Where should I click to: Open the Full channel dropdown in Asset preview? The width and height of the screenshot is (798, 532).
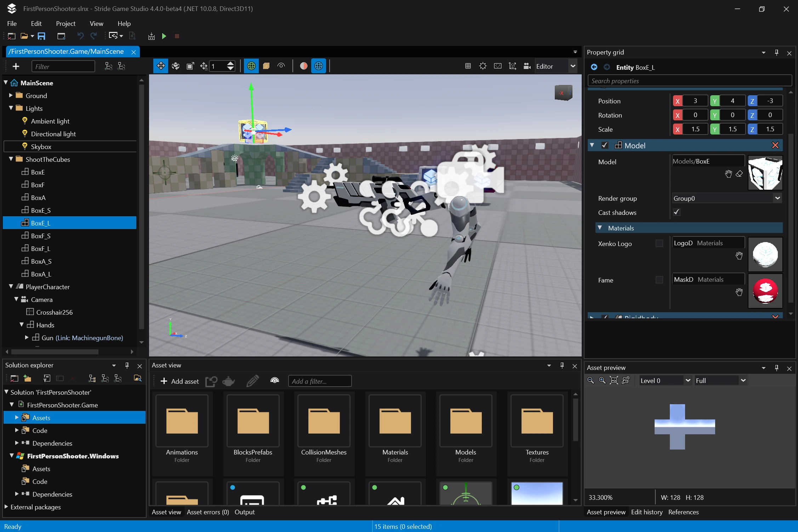point(720,381)
